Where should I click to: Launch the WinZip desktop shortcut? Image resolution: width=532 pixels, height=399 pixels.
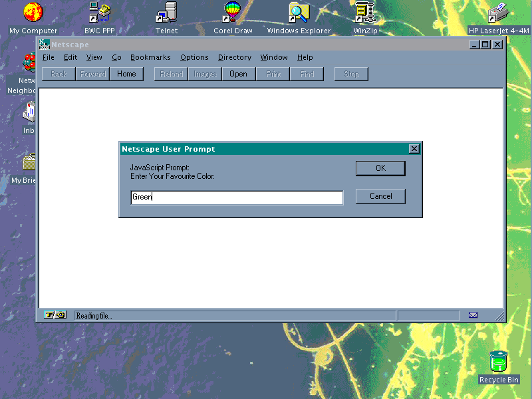365,12
